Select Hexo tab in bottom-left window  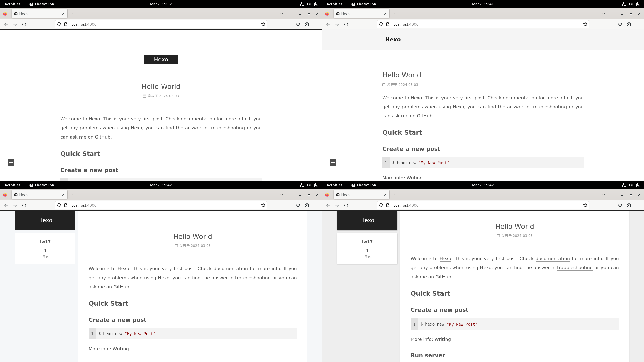coord(39,195)
